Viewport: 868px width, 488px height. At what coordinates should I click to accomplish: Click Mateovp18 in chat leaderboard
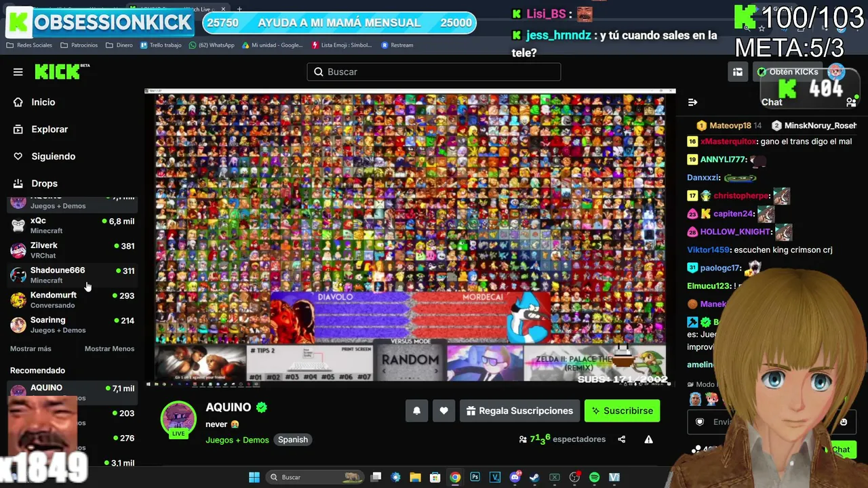click(730, 125)
